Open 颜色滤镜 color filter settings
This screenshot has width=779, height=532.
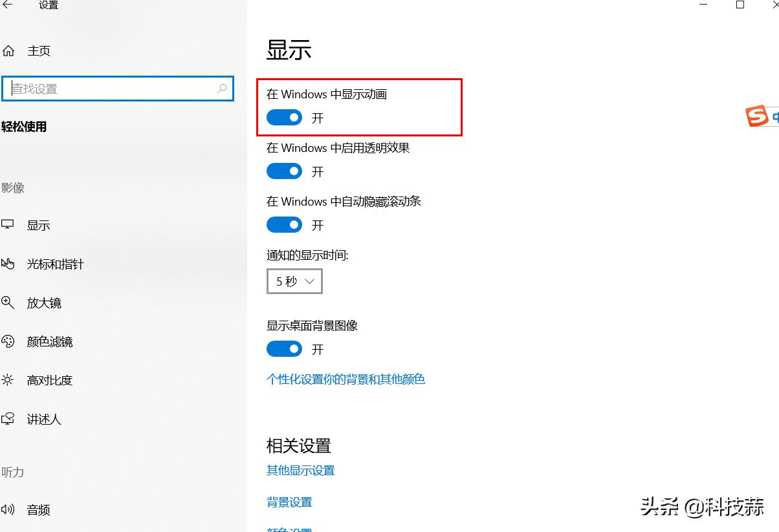(x=8, y=341)
